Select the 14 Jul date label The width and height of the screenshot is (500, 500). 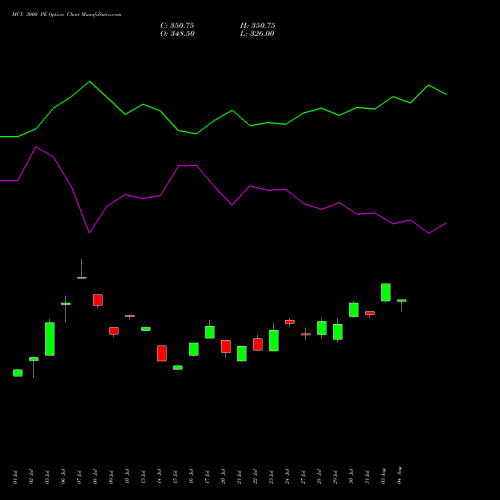tap(159, 477)
